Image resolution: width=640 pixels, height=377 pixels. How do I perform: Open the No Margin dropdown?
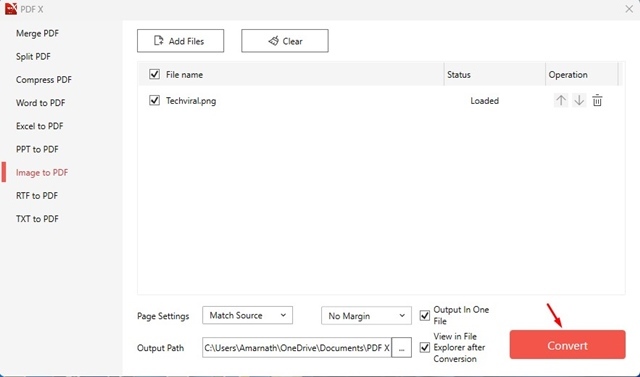[x=366, y=316]
